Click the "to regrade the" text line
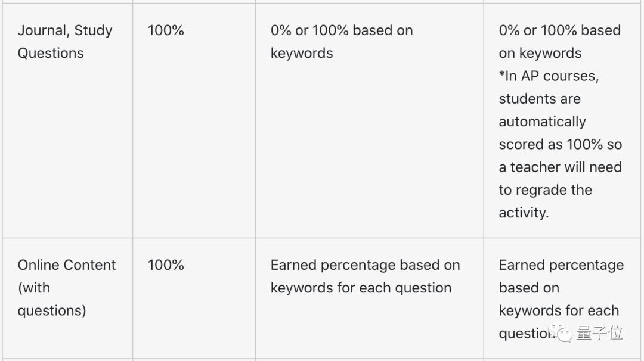Viewport: 644px width, 361px height. pyautogui.click(x=545, y=190)
